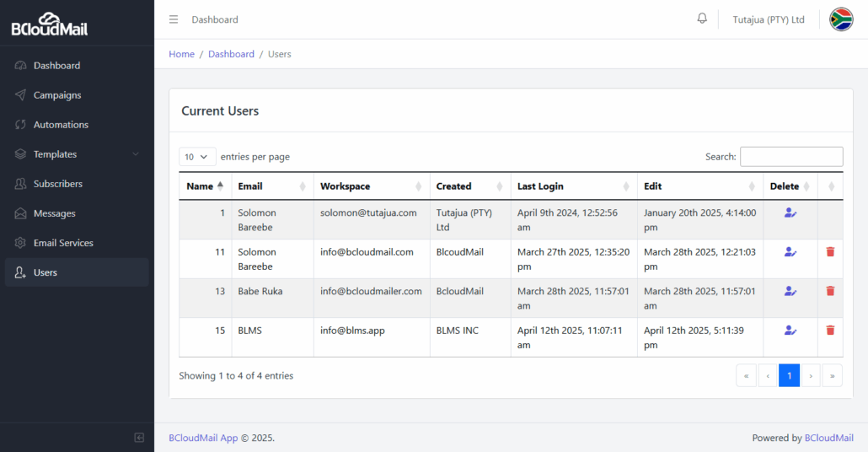Screen dimensions: 868x452
Task: Click the Current Users heading
Action: coord(220,110)
